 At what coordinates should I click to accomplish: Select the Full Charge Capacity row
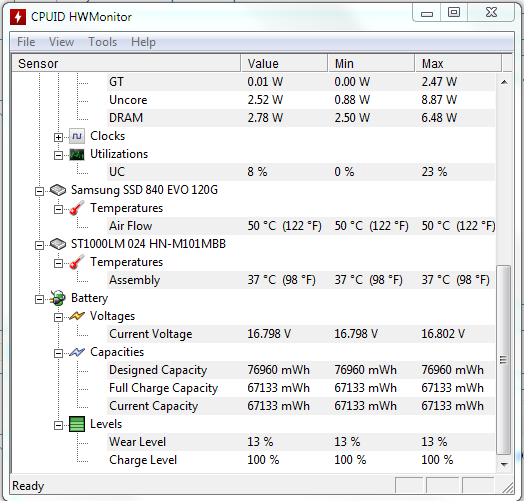[301, 388]
